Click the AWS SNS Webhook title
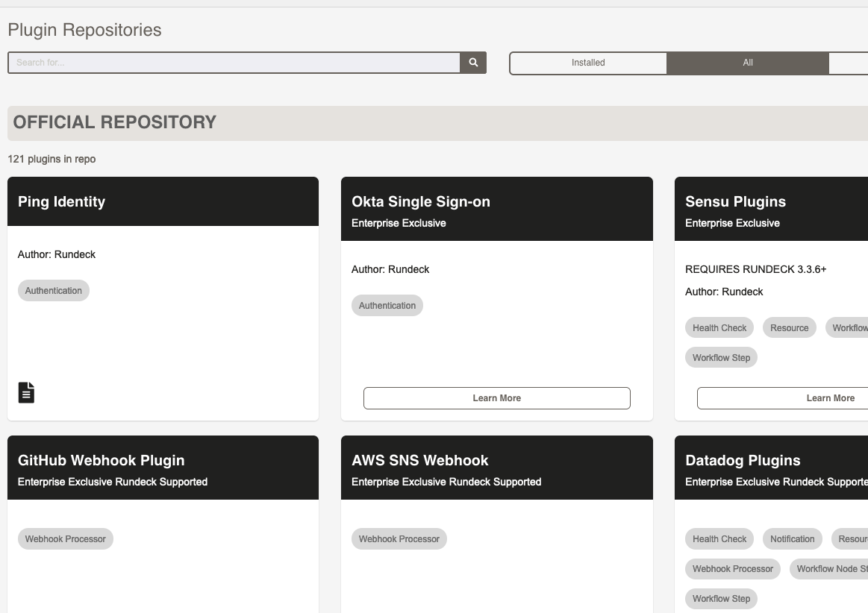 pyautogui.click(x=420, y=460)
